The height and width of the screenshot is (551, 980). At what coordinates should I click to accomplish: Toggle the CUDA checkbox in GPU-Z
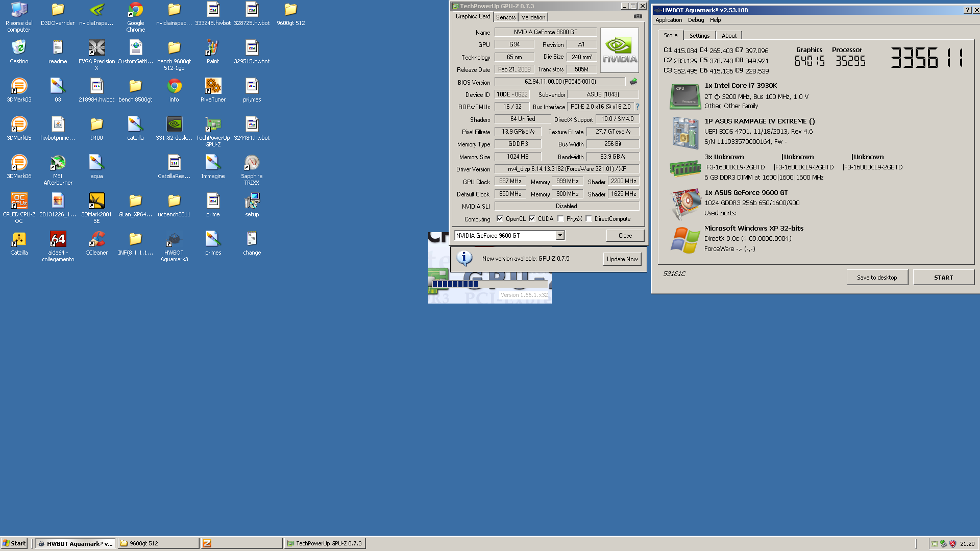tap(532, 218)
